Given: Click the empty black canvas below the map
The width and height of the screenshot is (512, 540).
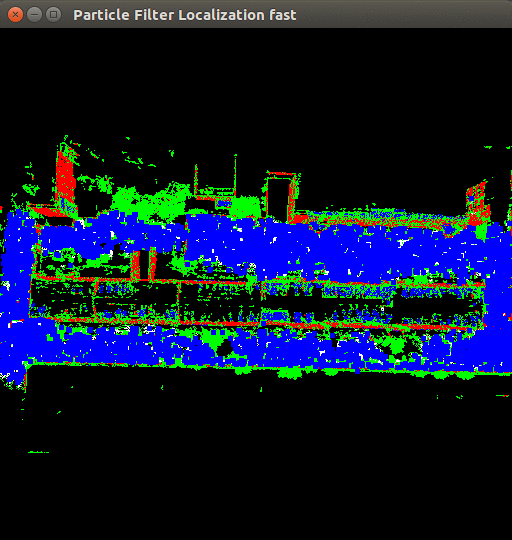Looking at the screenshot, I should click(x=256, y=482).
